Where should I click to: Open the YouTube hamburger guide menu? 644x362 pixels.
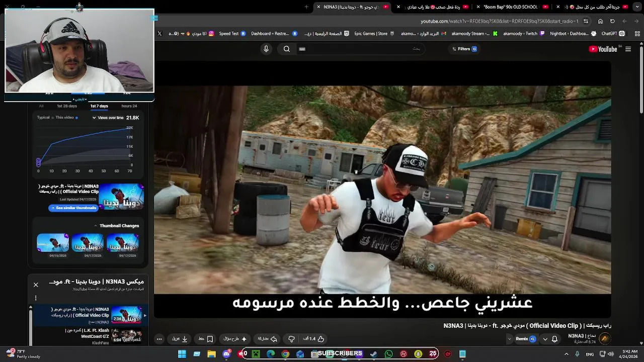[x=628, y=49]
